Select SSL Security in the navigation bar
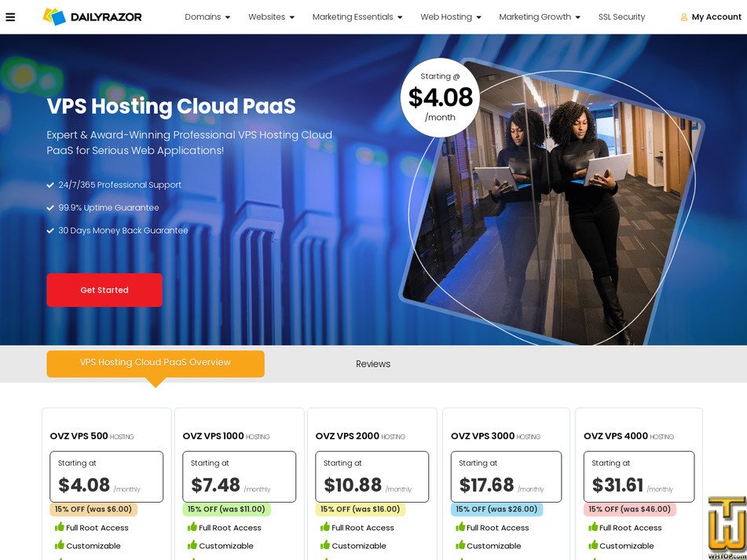Viewport: 747px width, 560px height. [621, 16]
